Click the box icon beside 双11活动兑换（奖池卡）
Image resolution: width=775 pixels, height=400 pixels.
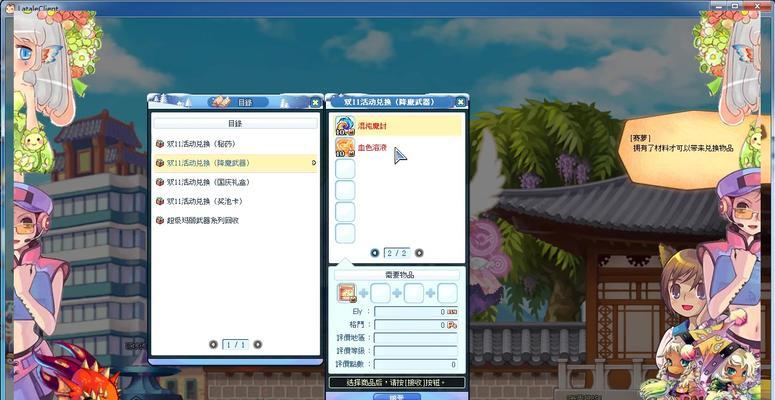pyautogui.click(x=160, y=201)
